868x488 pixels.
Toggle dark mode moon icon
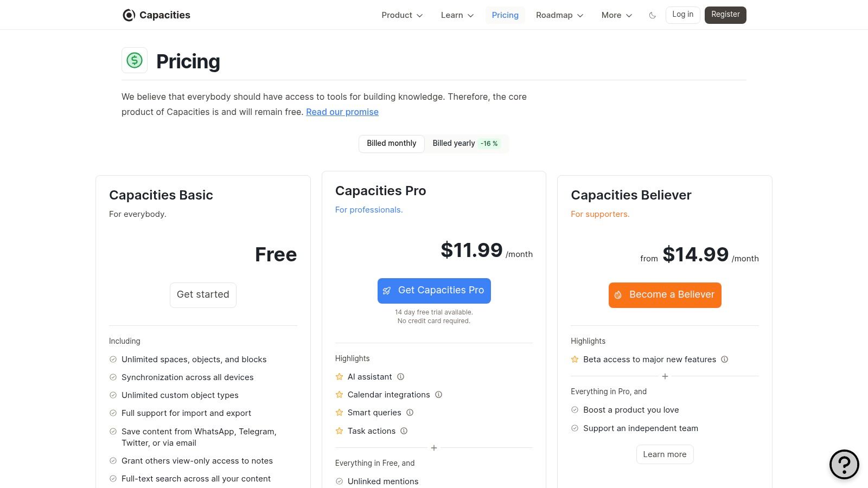tap(652, 15)
